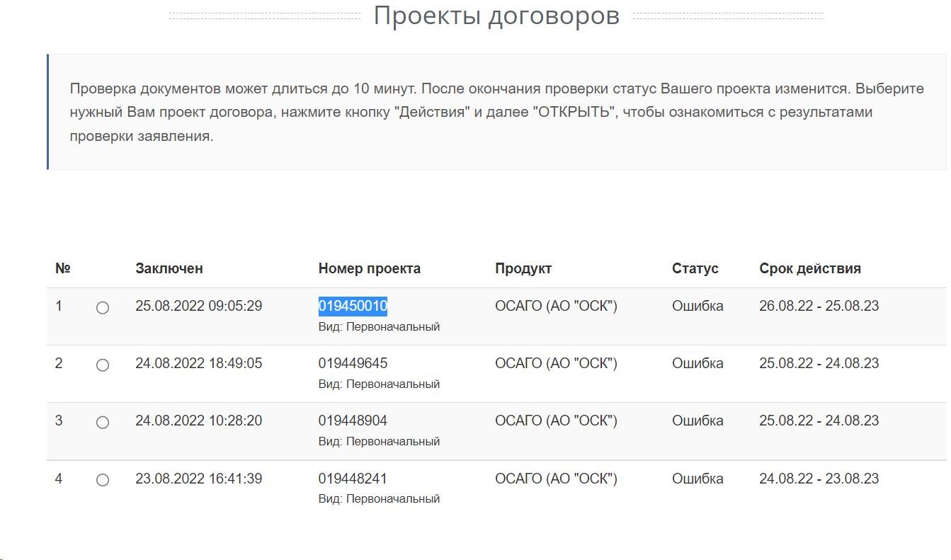Click 'Ошибка' status in row 1

click(697, 306)
